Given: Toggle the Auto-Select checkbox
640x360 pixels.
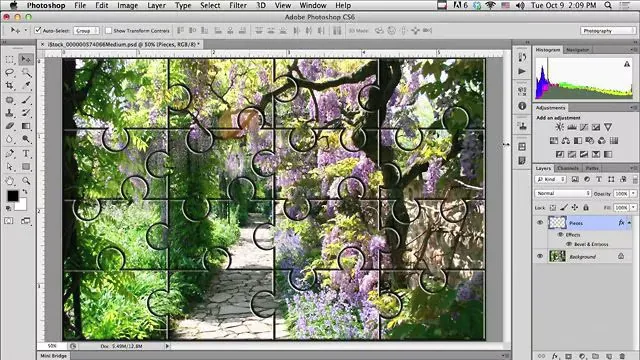Looking at the screenshot, I should pyautogui.click(x=38, y=30).
